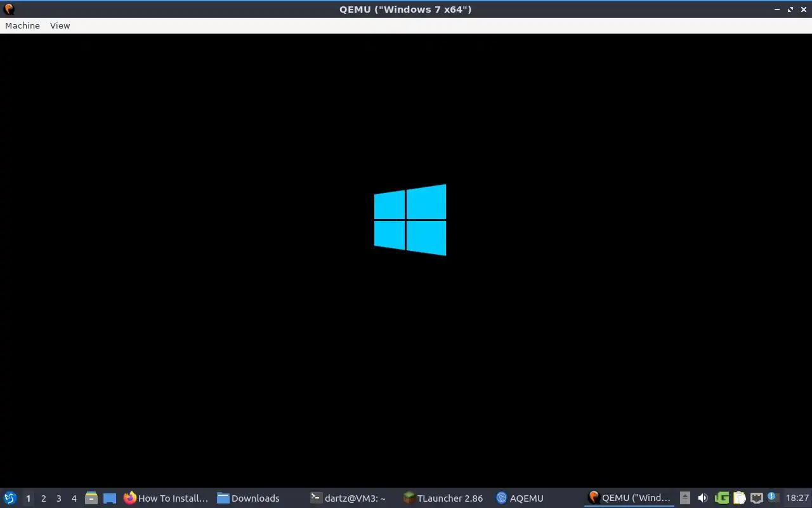This screenshot has height=508, width=812.
Task: Click the Windows logo in the VM display
Action: (x=410, y=220)
